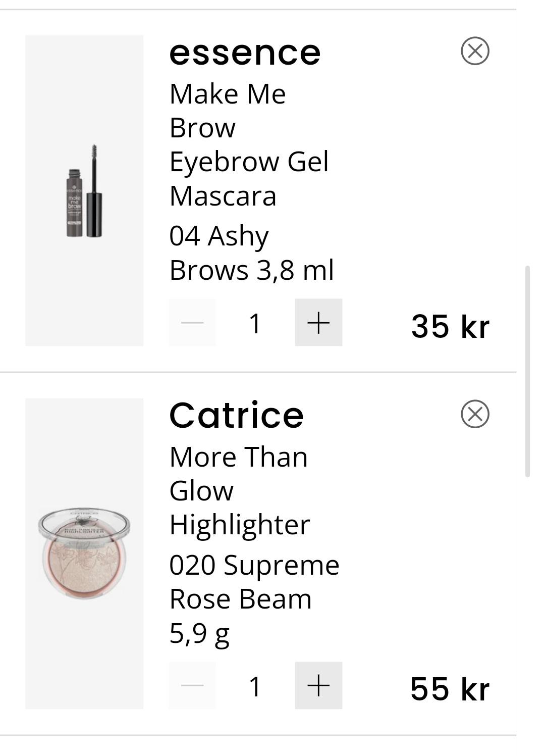545x756 pixels.
Task: Open Make Me Brow Eyebrow Gel Mascara
Action: click(248, 144)
